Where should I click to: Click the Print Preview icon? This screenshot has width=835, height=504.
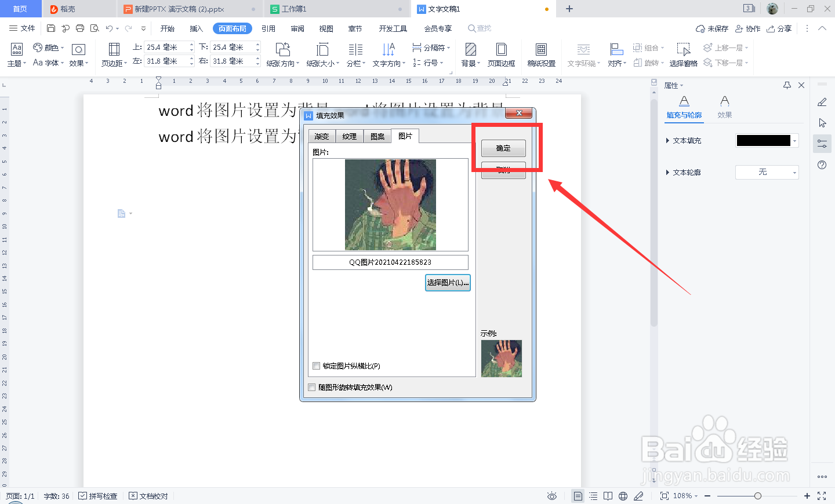[x=95, y=28]
